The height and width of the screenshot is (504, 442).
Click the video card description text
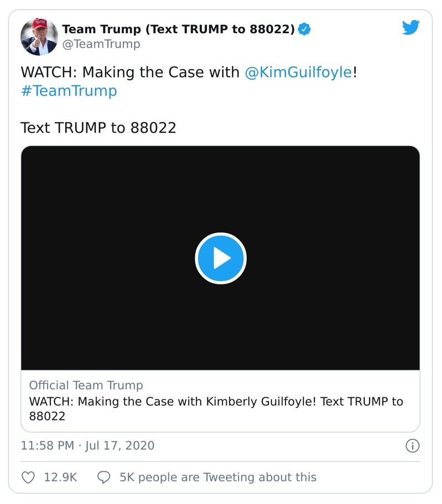221,408
